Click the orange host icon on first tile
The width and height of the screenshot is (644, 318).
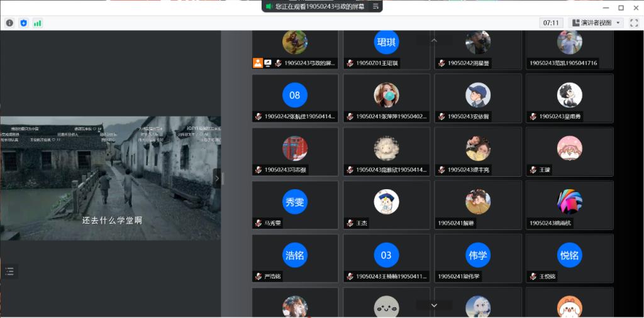point(257,63)
